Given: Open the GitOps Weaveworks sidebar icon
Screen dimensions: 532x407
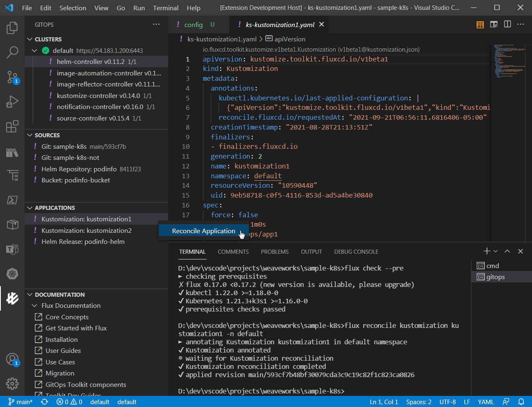Looking at the screenshot, I should (12, 298).
